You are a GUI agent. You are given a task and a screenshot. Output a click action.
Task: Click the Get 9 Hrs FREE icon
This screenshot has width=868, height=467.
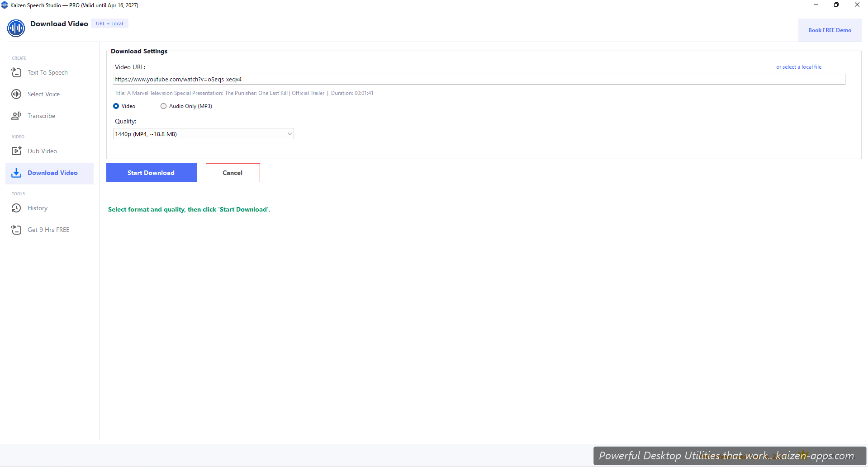coord(16,230)
